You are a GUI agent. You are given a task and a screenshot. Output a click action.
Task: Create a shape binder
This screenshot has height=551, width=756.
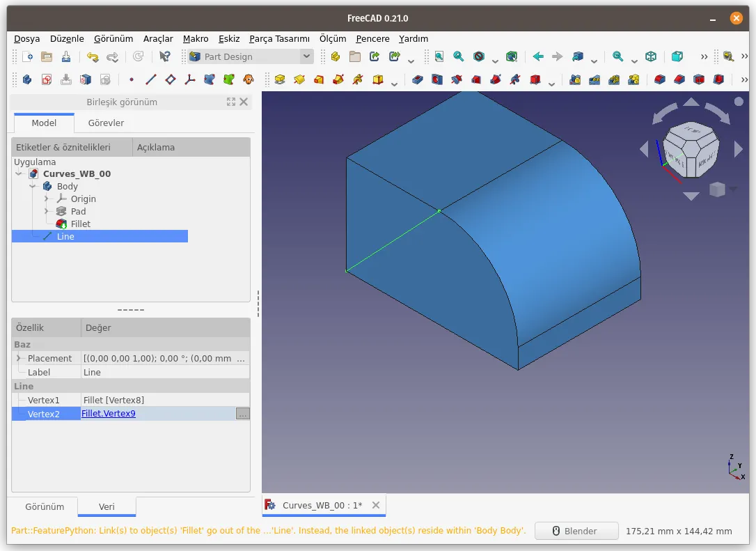tap(210, 79)
